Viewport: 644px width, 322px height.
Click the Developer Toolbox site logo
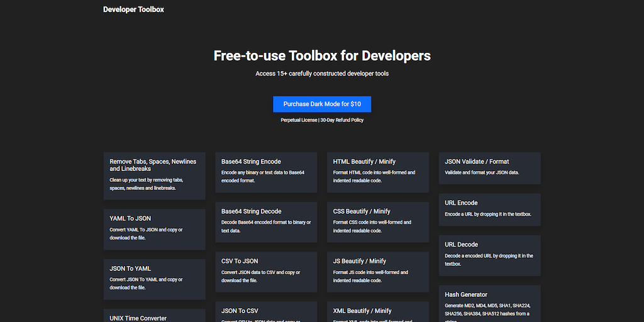(x=133, y=9)
